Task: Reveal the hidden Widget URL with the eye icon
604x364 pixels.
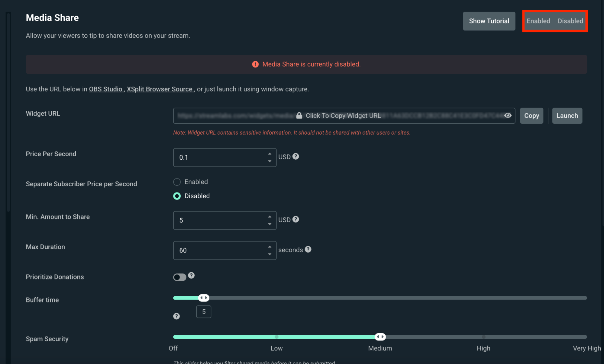Action: pos(507,116)
